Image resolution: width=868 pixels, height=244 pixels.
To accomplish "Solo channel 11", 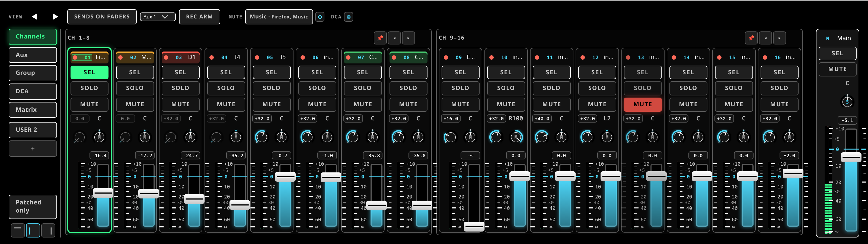I will point(551,88).
